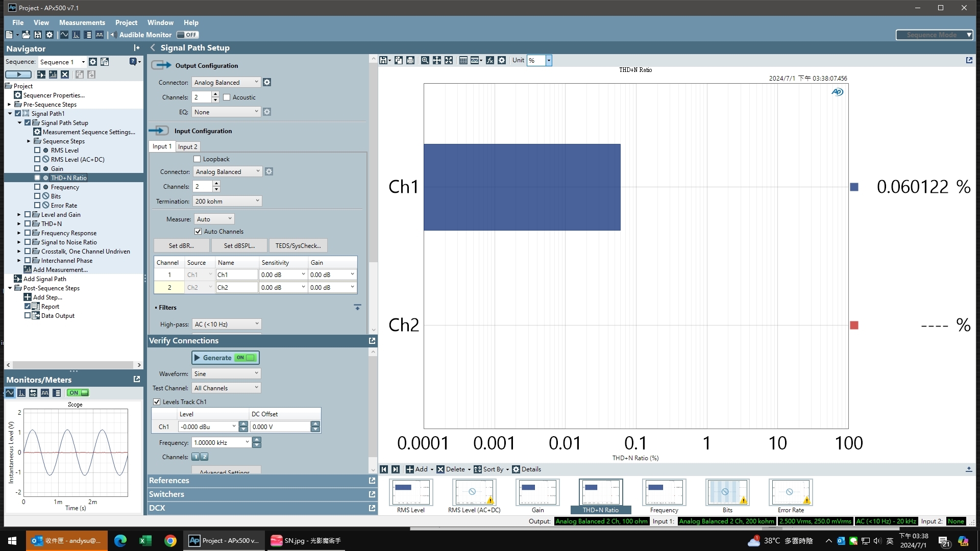Click the copy graph icon

pos(399,60)
